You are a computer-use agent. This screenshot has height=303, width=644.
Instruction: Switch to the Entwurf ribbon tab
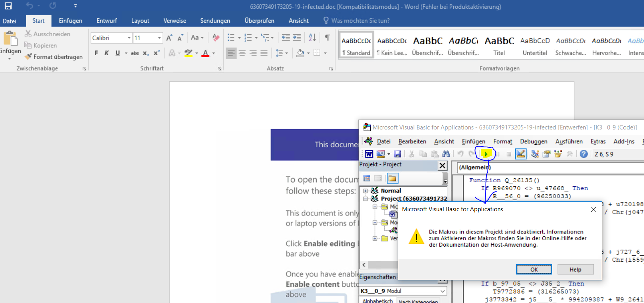[106, 21]
